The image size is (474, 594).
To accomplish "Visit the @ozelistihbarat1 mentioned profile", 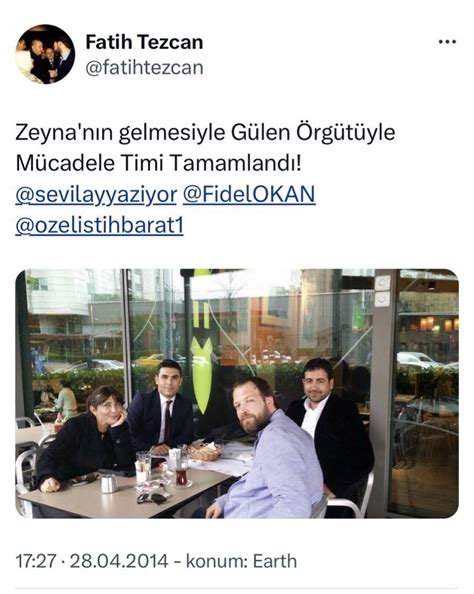I will click(x=99, y=226).
